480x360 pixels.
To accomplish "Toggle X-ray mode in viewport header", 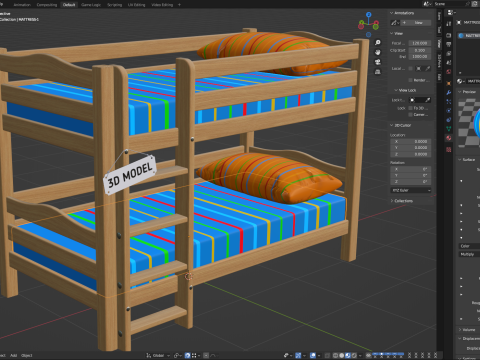I will 327,355.
